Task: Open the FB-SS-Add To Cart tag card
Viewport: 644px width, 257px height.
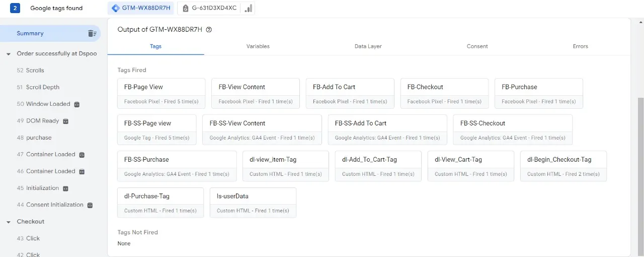Action: (x=387, y=130)
